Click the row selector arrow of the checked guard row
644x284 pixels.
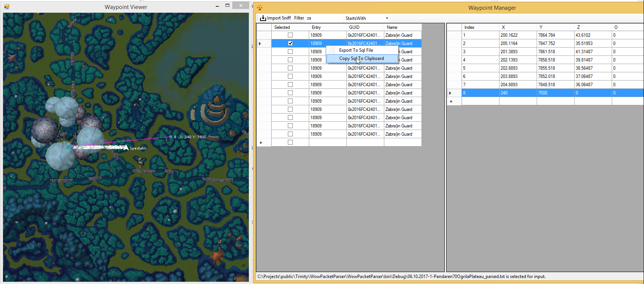[x=264, y=43]
